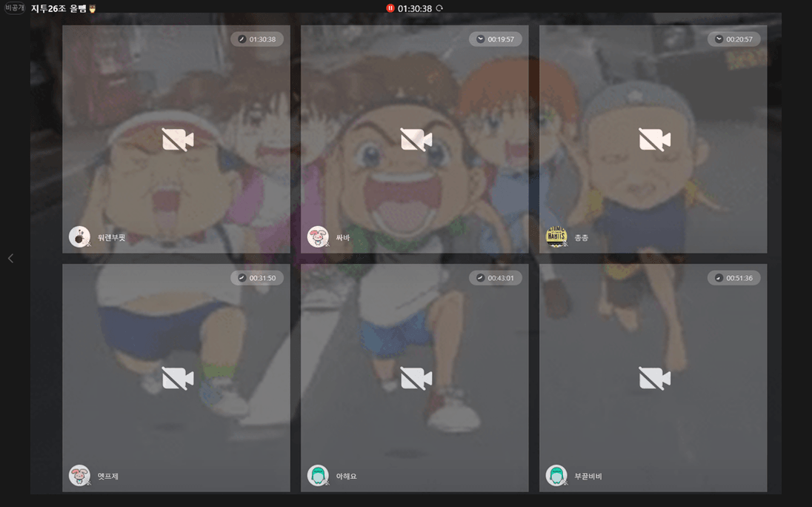Click the participant name 옛프제
Viewport: 812px width, 507px height.
[x=107, y=477]
